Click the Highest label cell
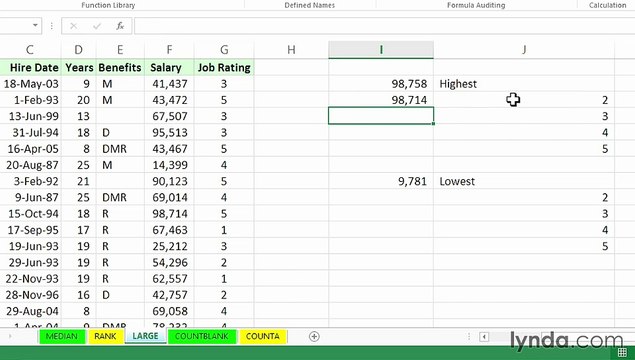The width and height of the screenshot is (635, 360). [x=524, y=84]
